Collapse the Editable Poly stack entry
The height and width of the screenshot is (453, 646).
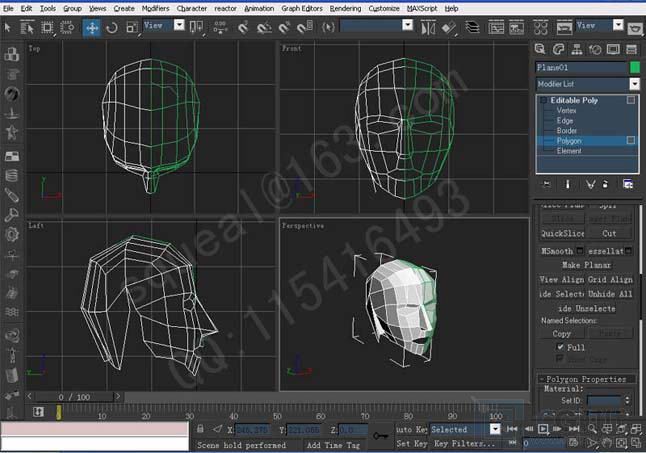click(x=543, y=100)
